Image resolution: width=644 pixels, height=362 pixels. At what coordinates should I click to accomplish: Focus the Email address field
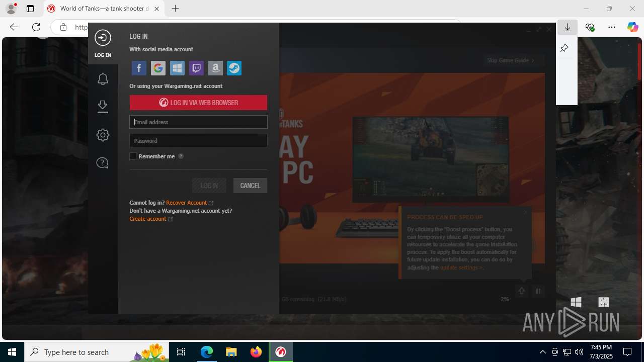click(198, 122)
